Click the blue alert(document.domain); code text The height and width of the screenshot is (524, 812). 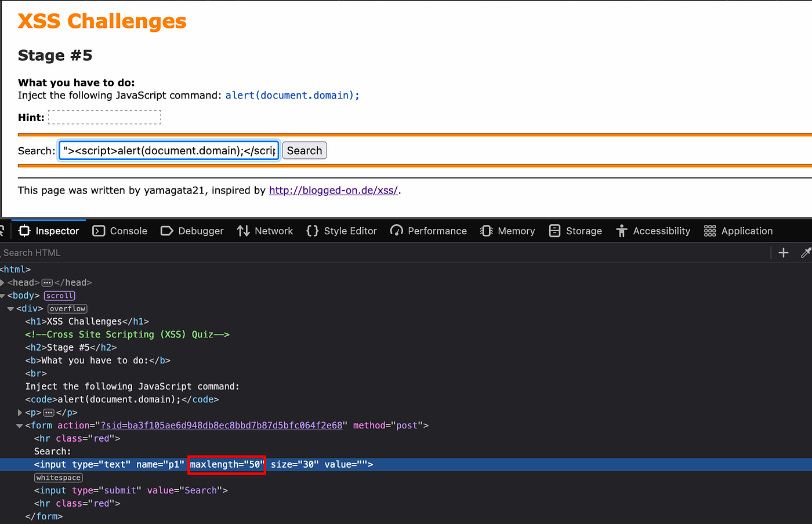tap(292, 95)
